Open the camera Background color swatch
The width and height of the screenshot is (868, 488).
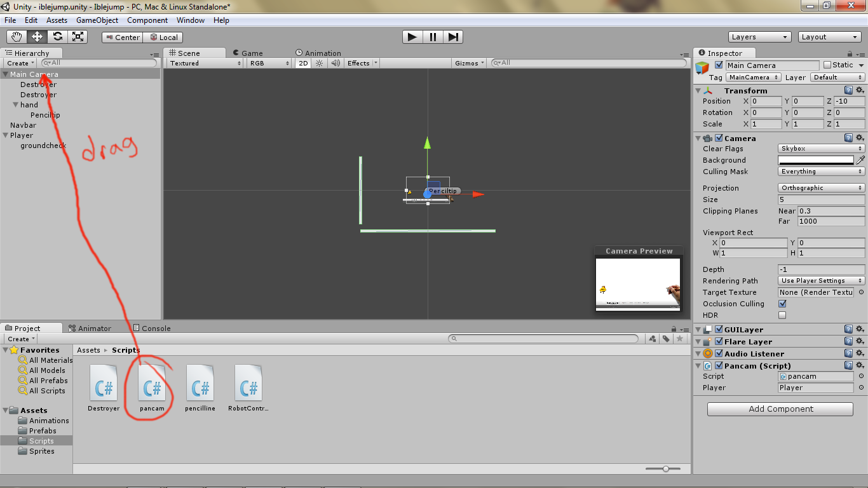[x=817, y=159]
